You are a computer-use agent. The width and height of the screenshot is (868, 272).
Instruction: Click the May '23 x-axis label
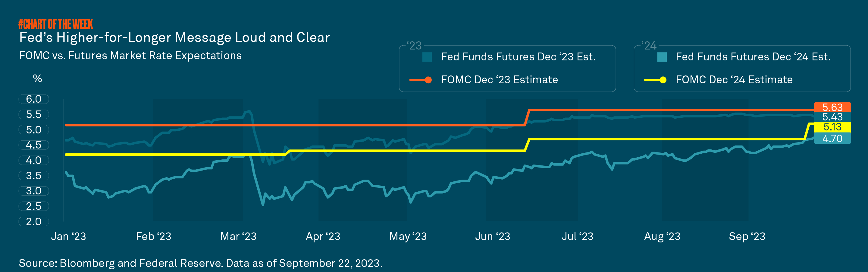[408, 236]
